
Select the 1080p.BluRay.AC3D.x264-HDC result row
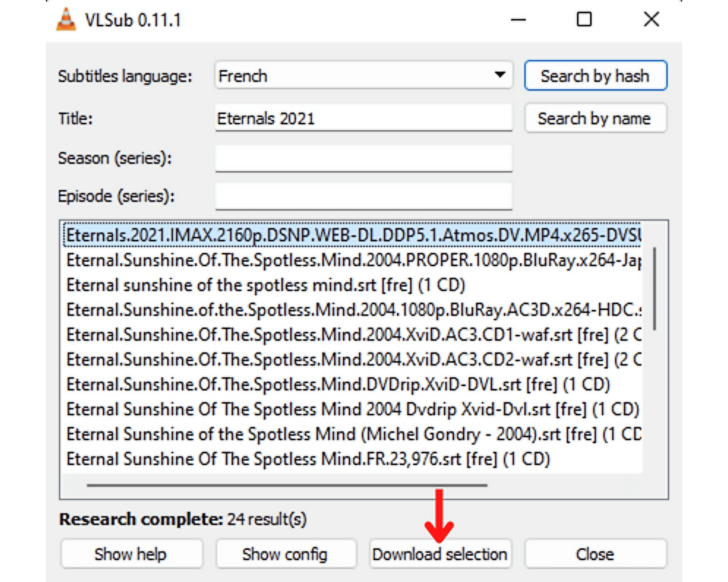(352, 310)
